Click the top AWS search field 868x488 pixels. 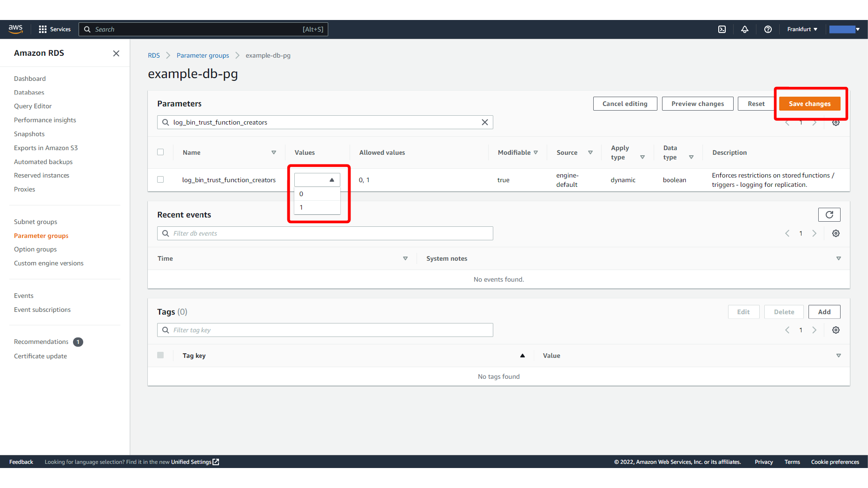203,29
